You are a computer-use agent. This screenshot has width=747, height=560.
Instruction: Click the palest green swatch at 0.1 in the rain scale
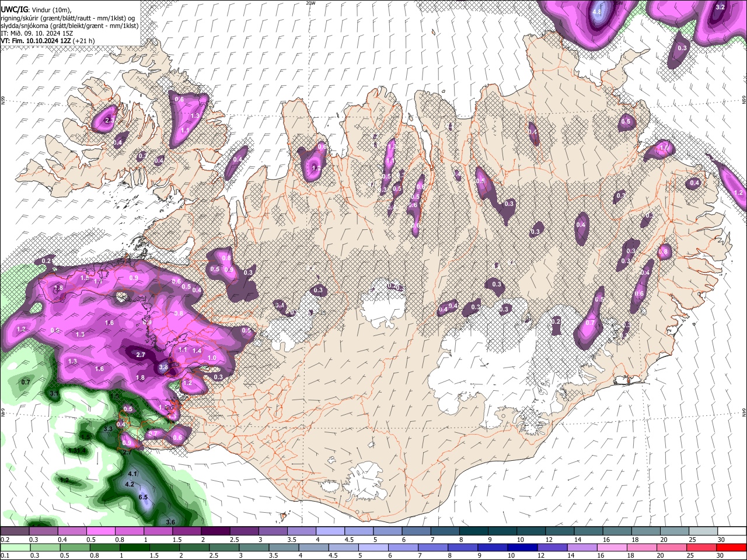click(15, 548)
